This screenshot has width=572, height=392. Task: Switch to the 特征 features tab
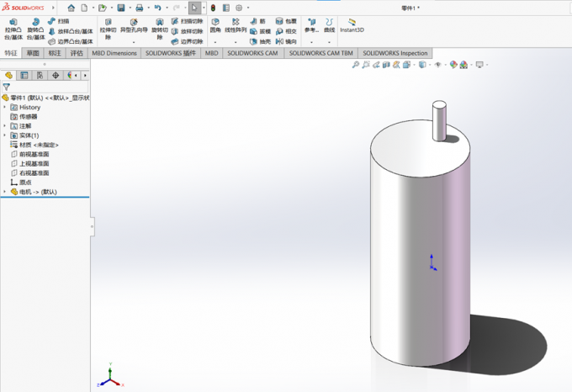[x=11, y=53]
